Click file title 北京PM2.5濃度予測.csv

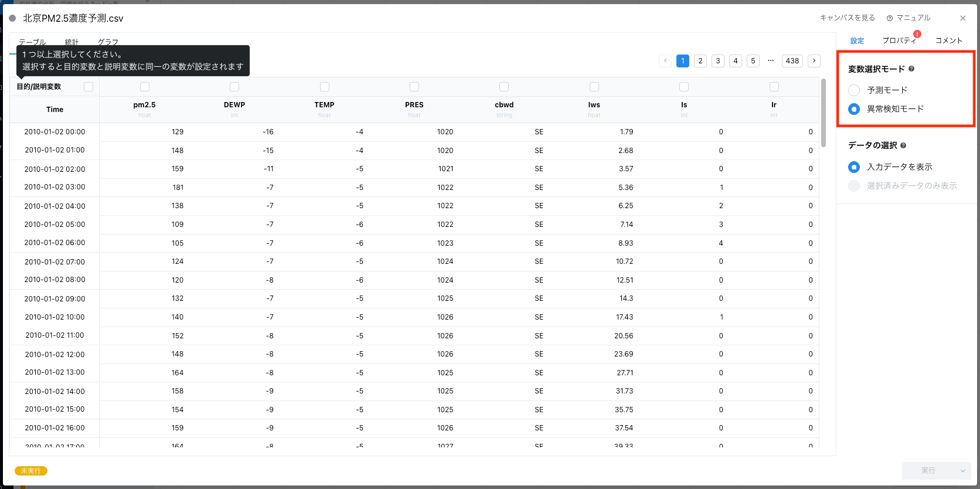(73, 18)
